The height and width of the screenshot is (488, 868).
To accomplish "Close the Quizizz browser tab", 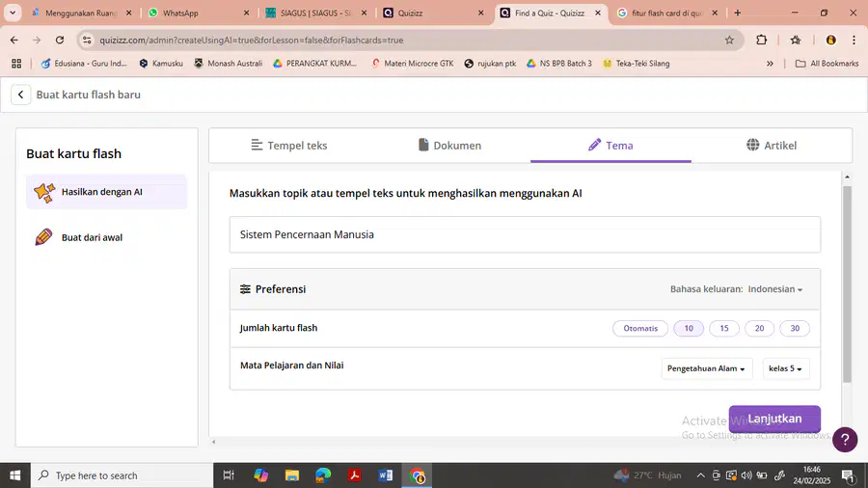I will [480, 13].
